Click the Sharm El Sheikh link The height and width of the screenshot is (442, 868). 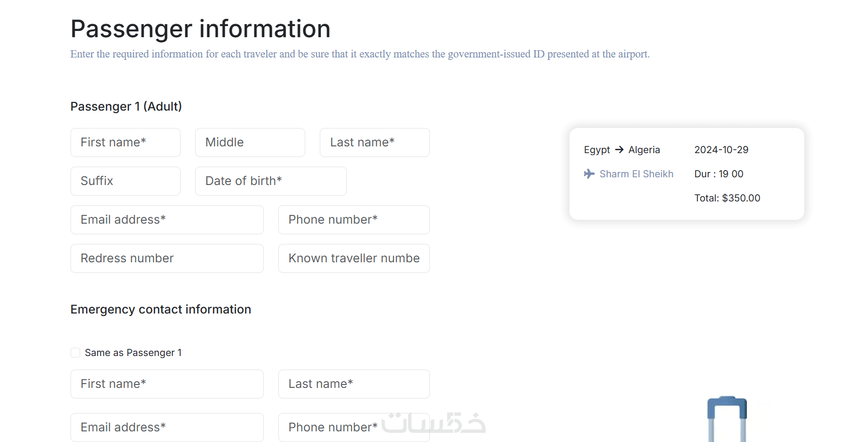(x=636, y=174)
